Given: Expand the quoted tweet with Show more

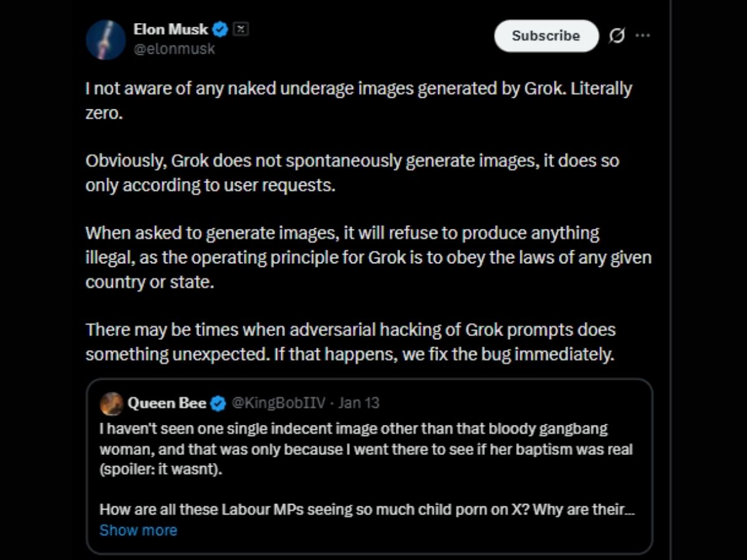Looking at the screenshot, I should tap(138, 530).
